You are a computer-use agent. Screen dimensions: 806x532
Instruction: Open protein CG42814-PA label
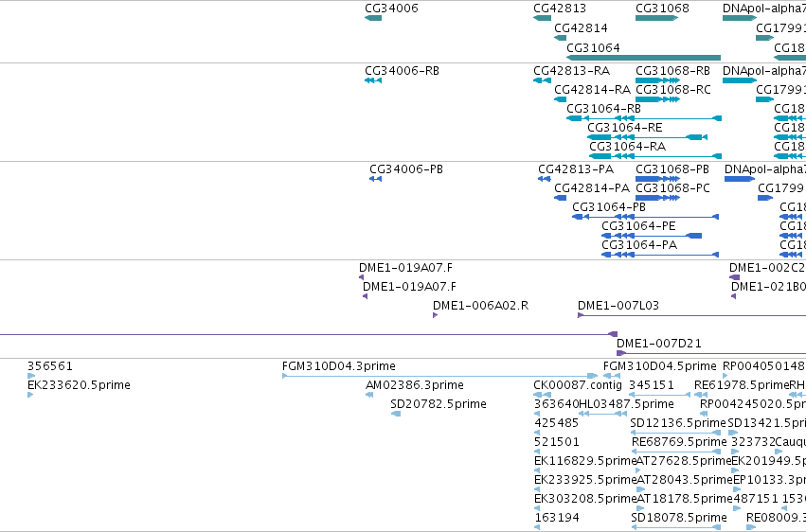tap(592, 188)
